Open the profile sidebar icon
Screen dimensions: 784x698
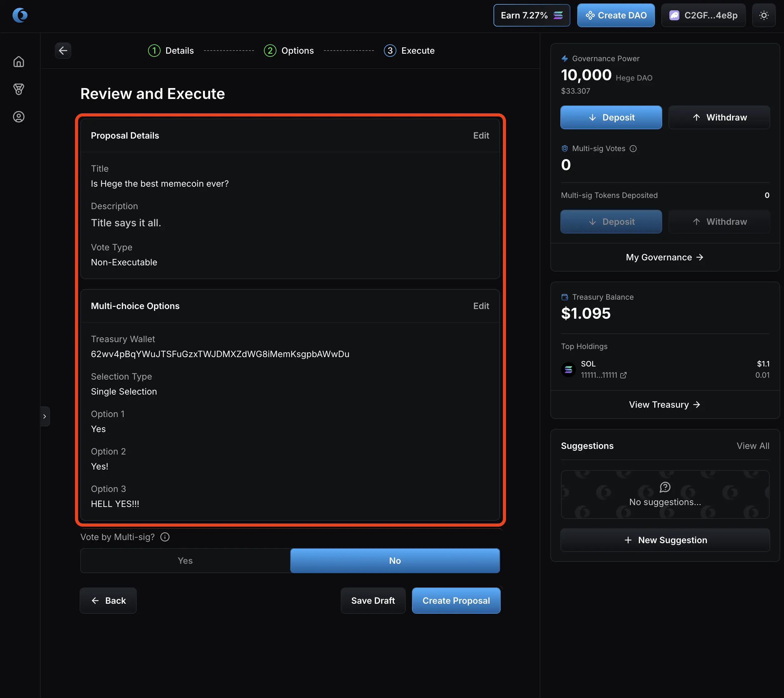pyautogui.click(x=19, y=117)
